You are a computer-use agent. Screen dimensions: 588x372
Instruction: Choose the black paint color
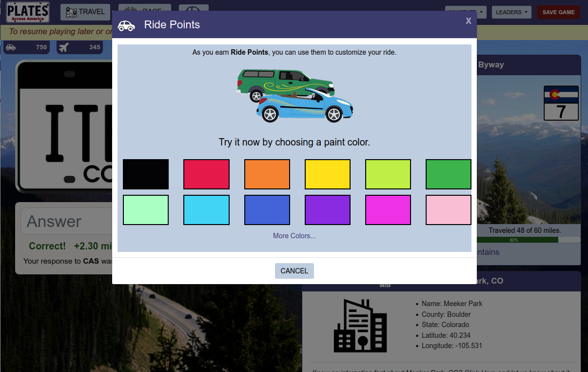[x=146, y=174]
